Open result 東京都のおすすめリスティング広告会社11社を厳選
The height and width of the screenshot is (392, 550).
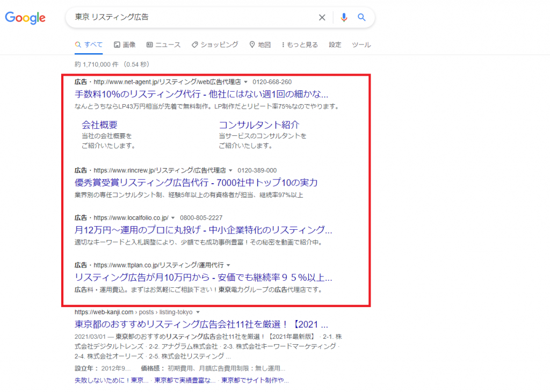pos(201,324)
